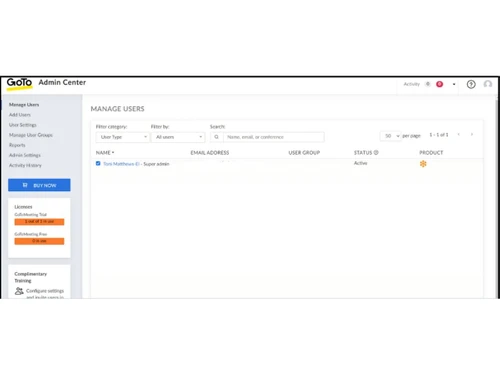Click the Super admin role text

(x=156, y=164)
